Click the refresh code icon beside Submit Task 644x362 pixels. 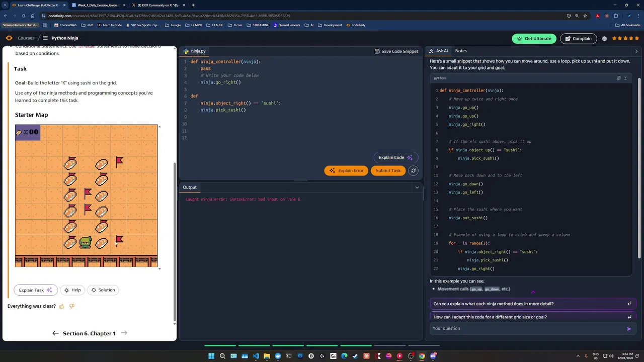click(414, 170)
